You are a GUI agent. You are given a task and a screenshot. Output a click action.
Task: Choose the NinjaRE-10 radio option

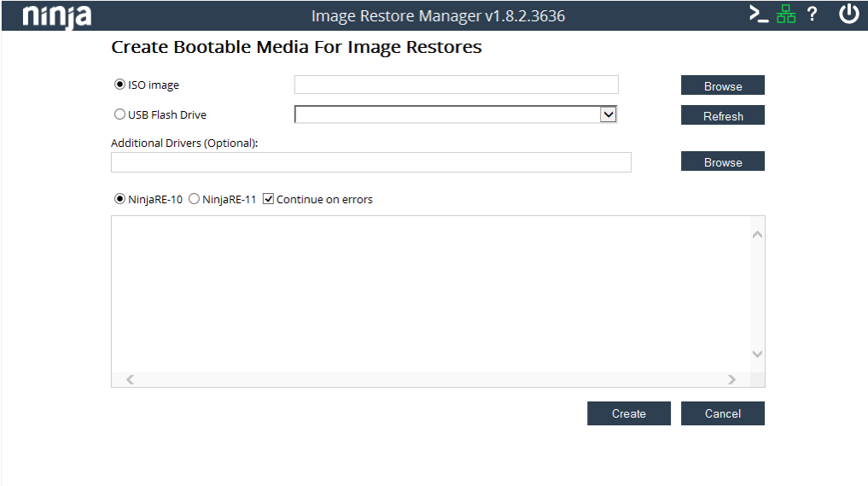click(x=119, y=199)
